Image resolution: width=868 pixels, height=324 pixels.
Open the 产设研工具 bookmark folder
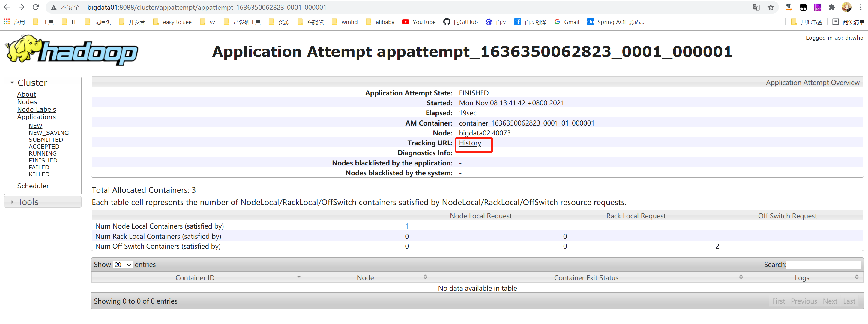[242, 22]
